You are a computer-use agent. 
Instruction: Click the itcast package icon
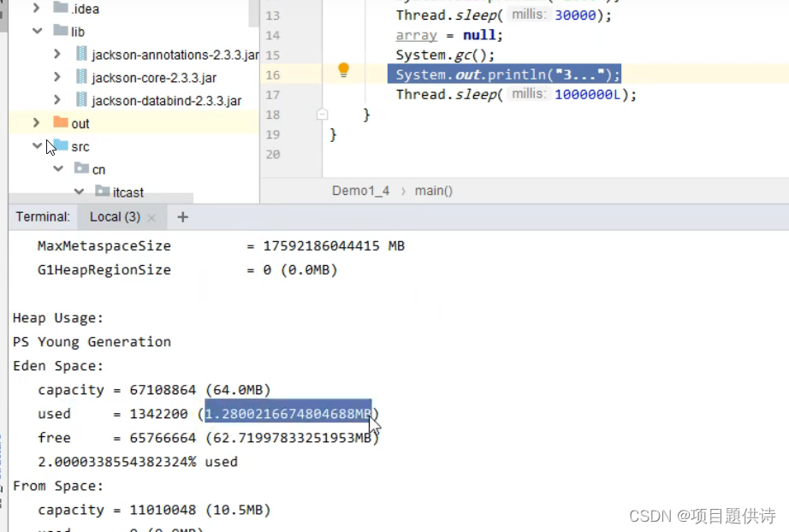(x=102, y=191)
